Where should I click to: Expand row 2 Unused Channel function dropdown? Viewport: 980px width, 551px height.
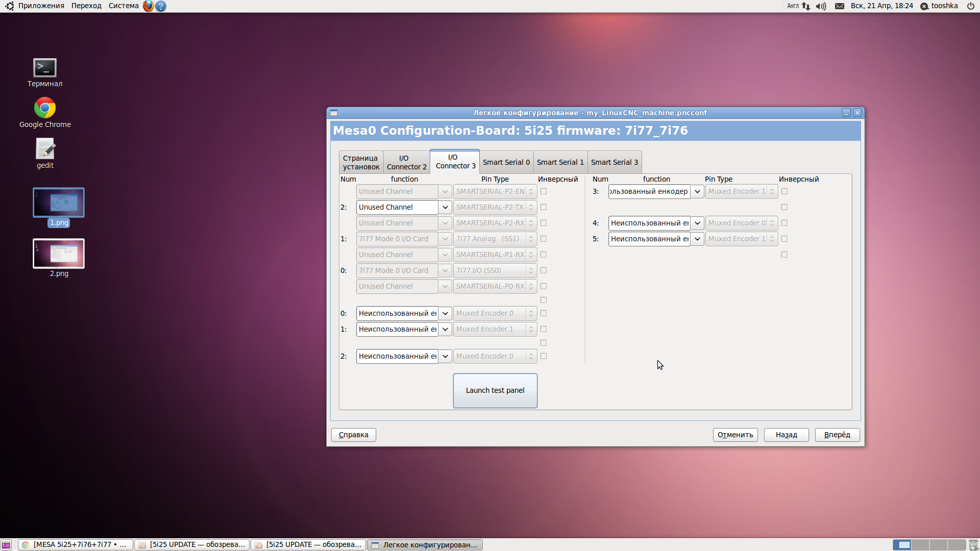(x=445, y=207)
